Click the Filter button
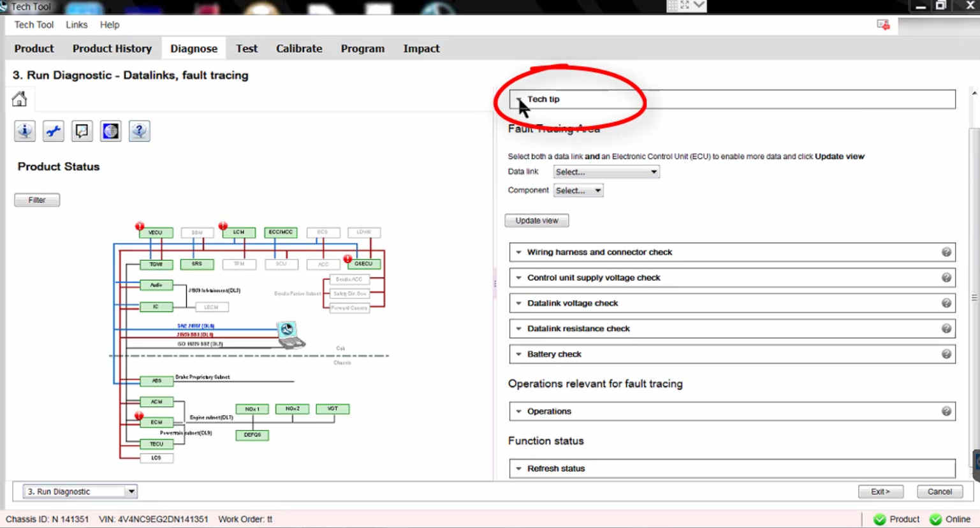980x528 pixels. coord(37,200)
